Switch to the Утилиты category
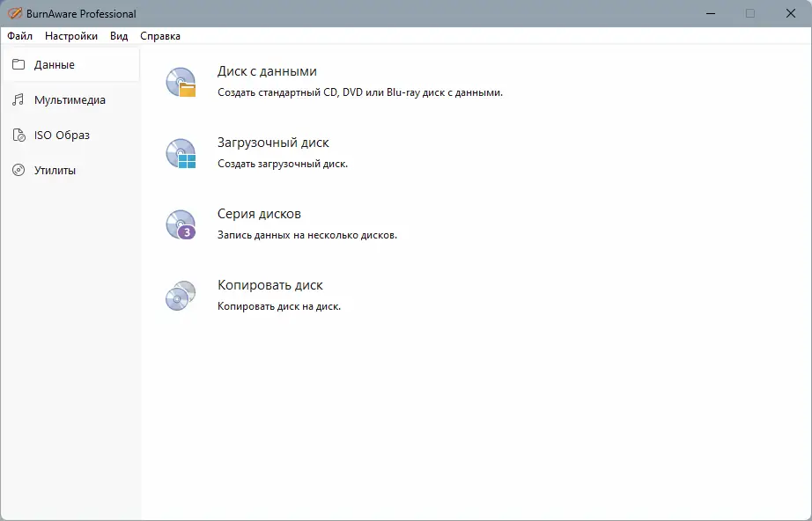The image size is (812, 521). (71, 170)
